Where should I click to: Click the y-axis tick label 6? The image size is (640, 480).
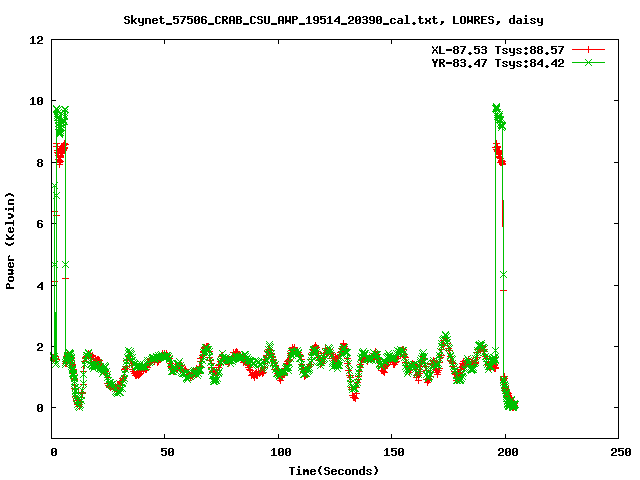point(40,224)
